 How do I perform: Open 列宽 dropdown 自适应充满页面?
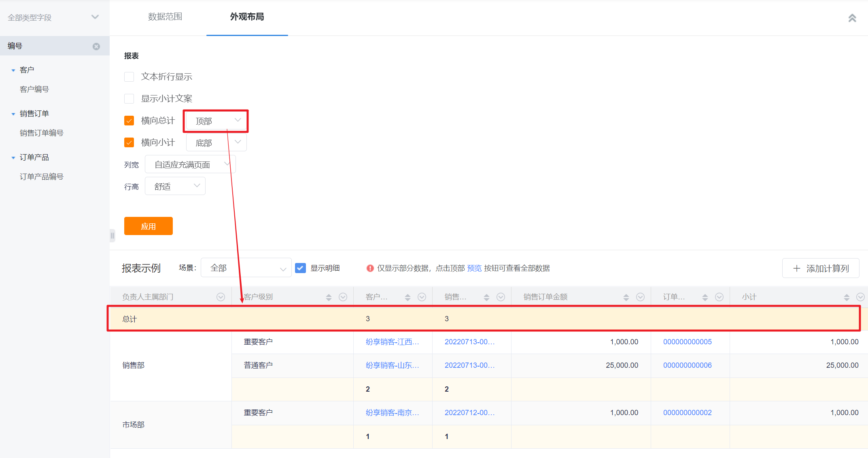(190, 165)
